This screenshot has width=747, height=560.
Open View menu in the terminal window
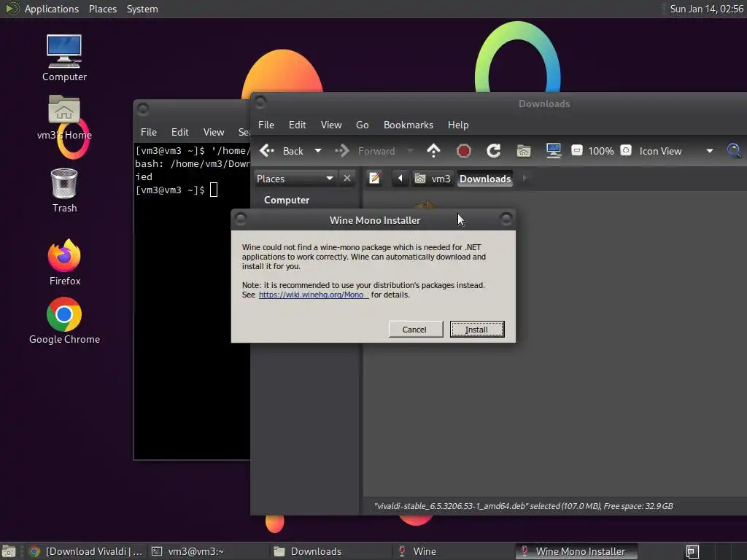(x=214, y=132)
